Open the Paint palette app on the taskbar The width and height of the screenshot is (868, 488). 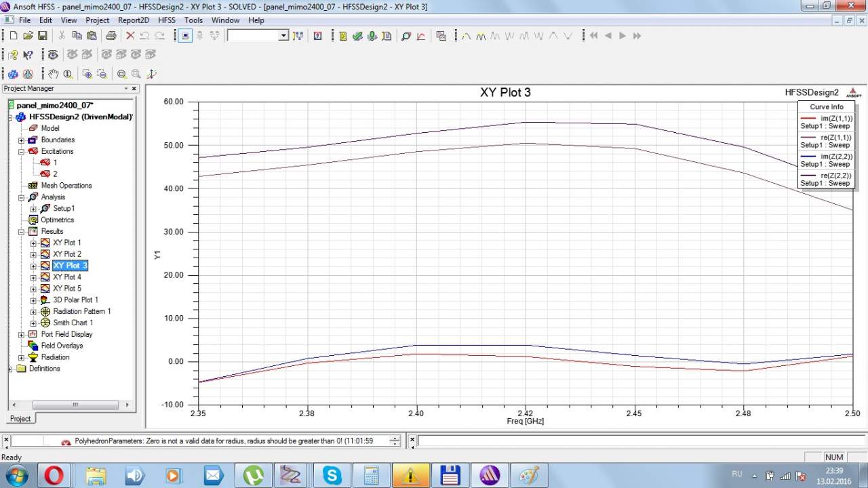[529, 475]
